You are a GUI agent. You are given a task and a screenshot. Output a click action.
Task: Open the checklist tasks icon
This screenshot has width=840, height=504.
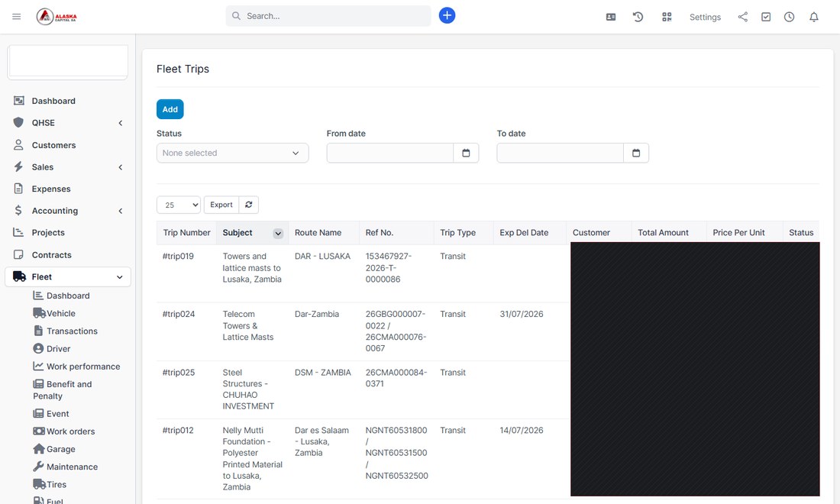tap(766, 17)
